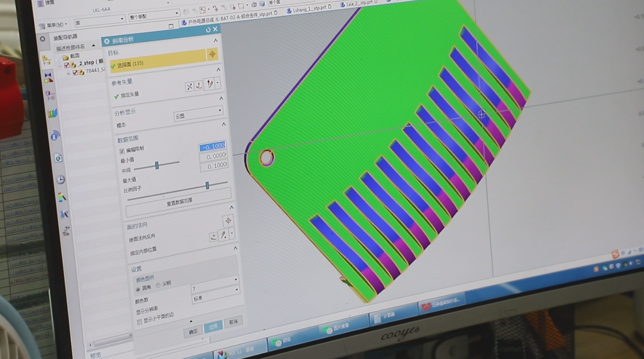Screen dimensions: 644x359
Task: Toggle the 78443_S component checkbox
Action: pyautogui.click(x=75, y=73)
